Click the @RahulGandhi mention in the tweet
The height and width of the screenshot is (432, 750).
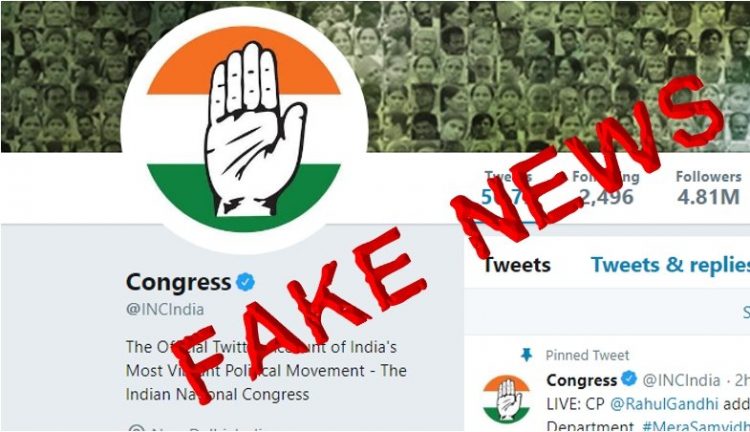[x=664, y=404]
